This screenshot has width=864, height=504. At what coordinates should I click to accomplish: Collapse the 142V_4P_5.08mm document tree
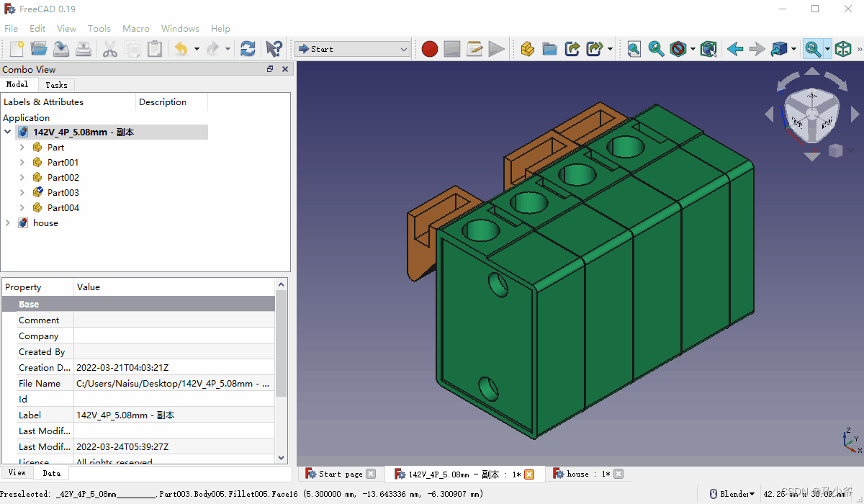7,132
